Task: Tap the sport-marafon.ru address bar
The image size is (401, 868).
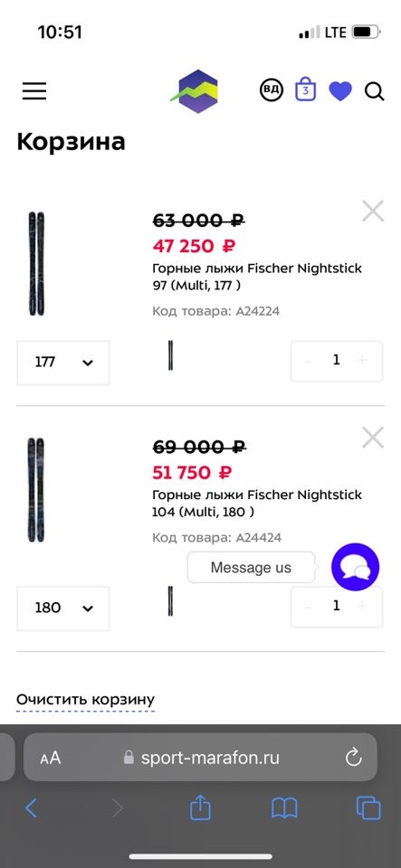Action: 201,758
